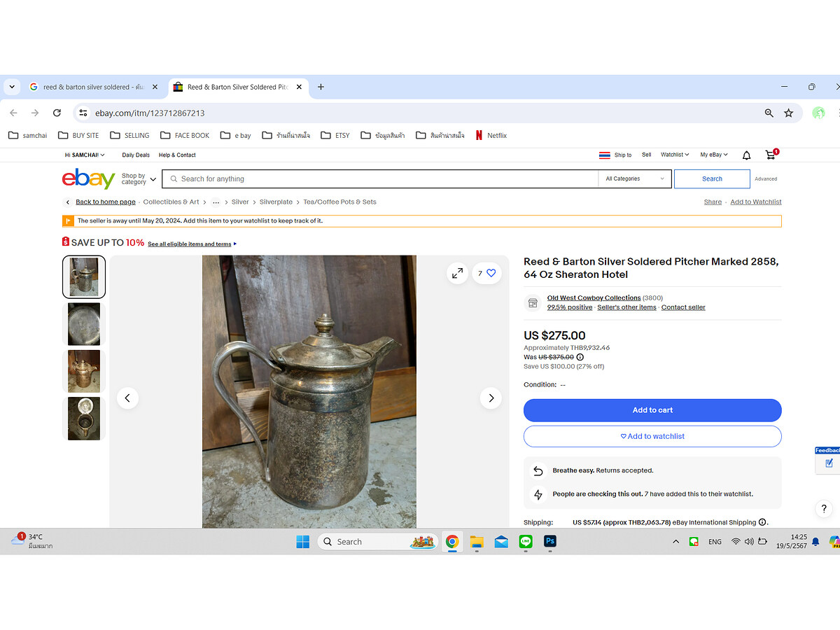Screen dimensions: 840x630
Task: Open the 99.5% positive feedback link
Action: tap(570, 307)
